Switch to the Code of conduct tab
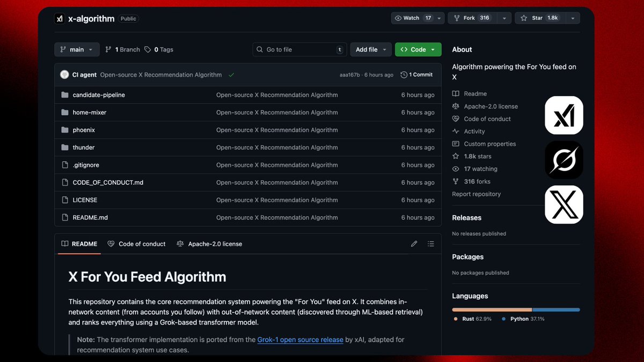This screenshot has height=362, width=644. pyautogui.click(x=136, y=243)
